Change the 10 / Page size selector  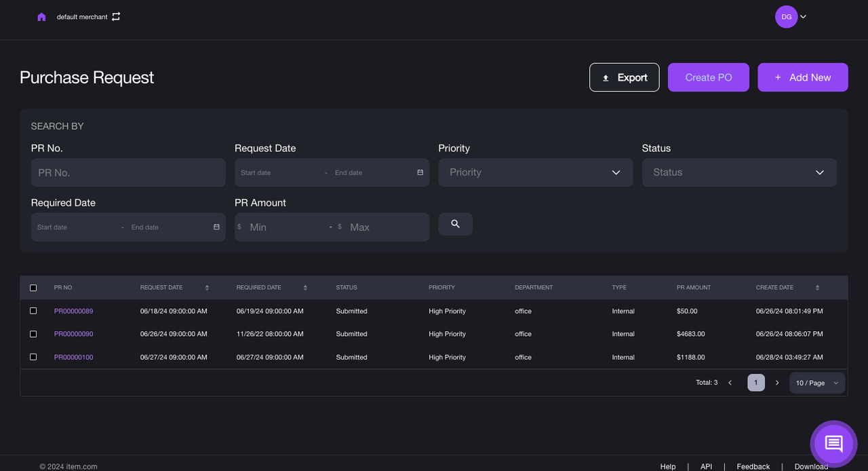pyautogui.click(x=816, y=383)
